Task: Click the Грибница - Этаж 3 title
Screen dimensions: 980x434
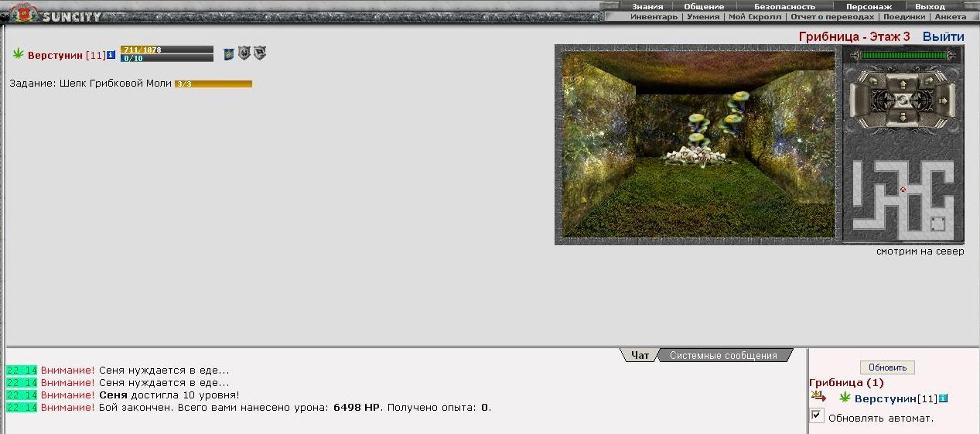Action: coord(854,36)
